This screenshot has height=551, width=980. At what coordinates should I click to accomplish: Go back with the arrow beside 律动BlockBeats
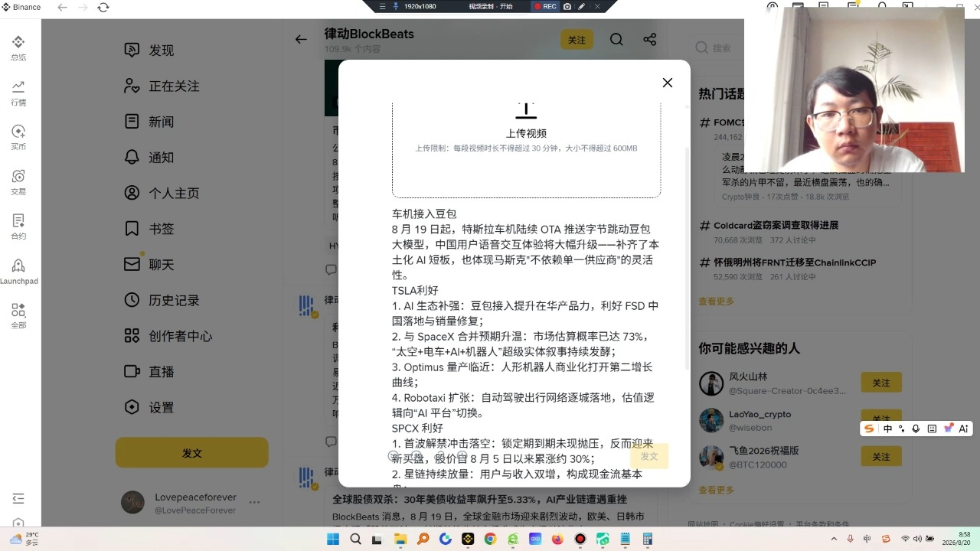point(301,39)
